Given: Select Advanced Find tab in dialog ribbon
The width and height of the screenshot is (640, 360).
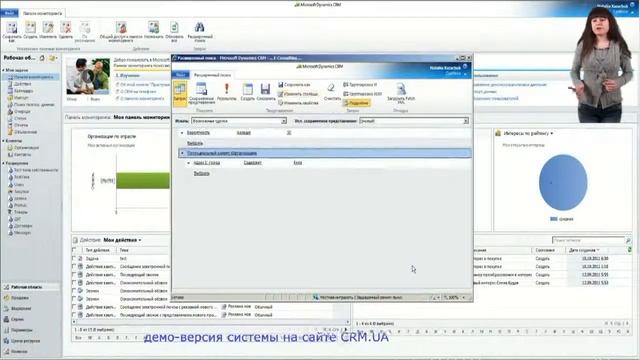Looking at the screenshot, I should pos(212,75).
